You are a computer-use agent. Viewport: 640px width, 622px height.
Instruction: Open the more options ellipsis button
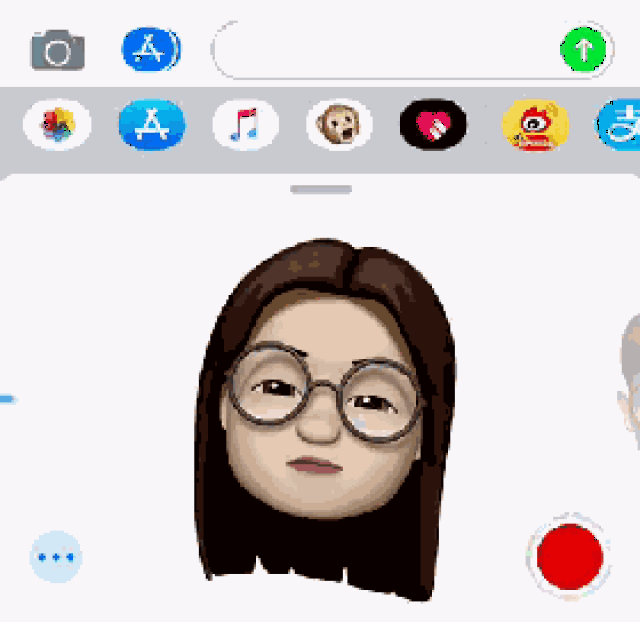[x=56, y=557]
